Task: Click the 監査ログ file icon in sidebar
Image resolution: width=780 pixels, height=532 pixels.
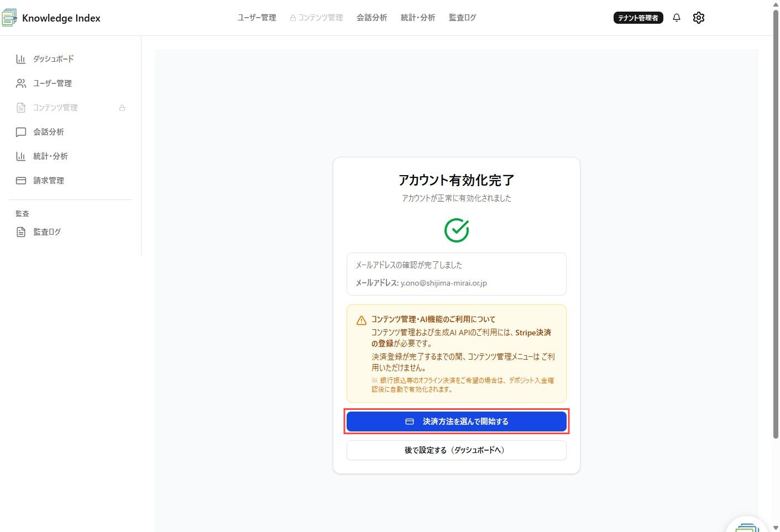Action: tap(21, 232)
